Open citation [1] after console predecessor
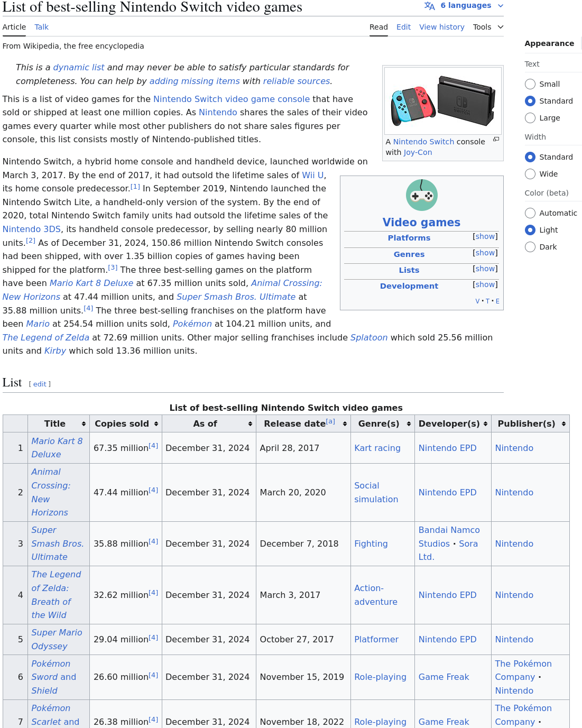The width and height of the screenshot is (582, 728). (x=135, y=187)
